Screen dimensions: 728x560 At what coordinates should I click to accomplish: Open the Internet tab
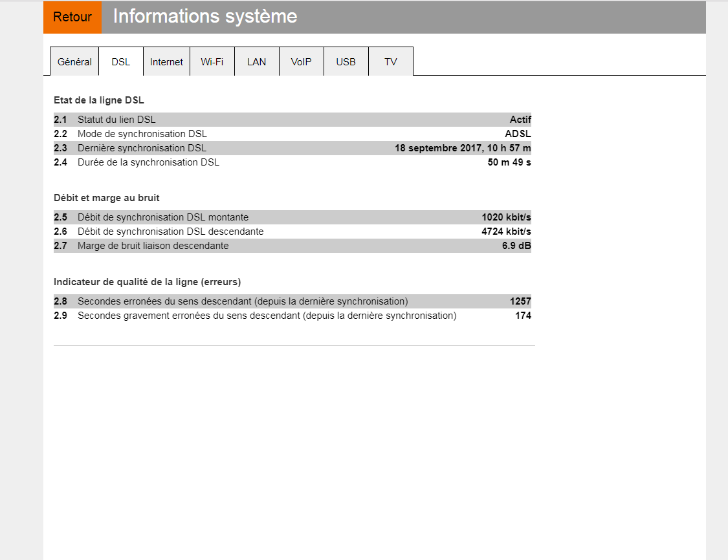pos(166,61)
